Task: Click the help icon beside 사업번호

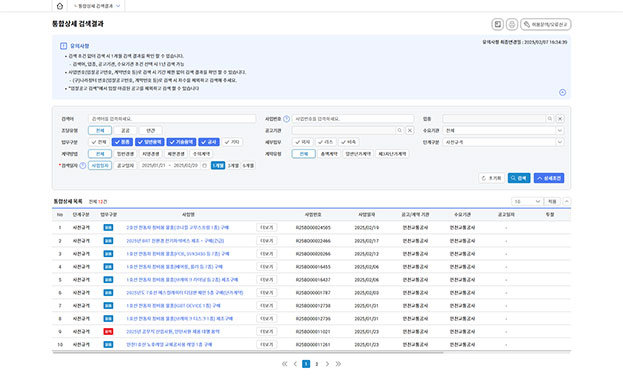Action: point(286,119)
